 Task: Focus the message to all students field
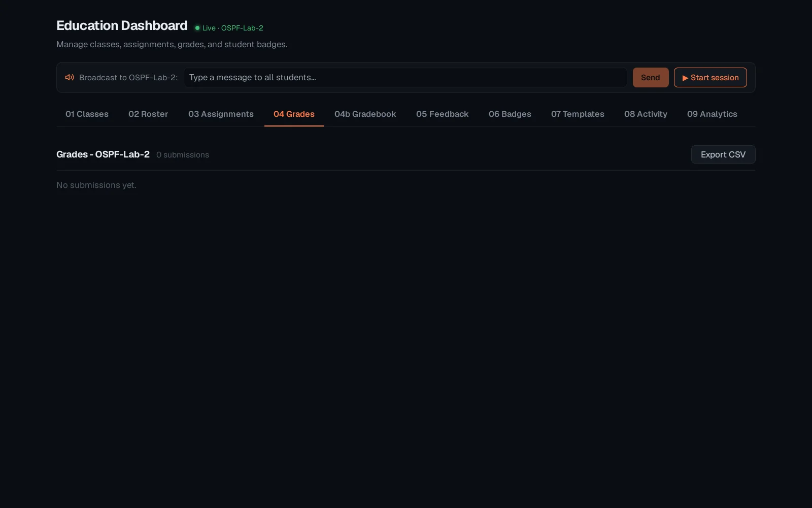[x=405, y=77]
